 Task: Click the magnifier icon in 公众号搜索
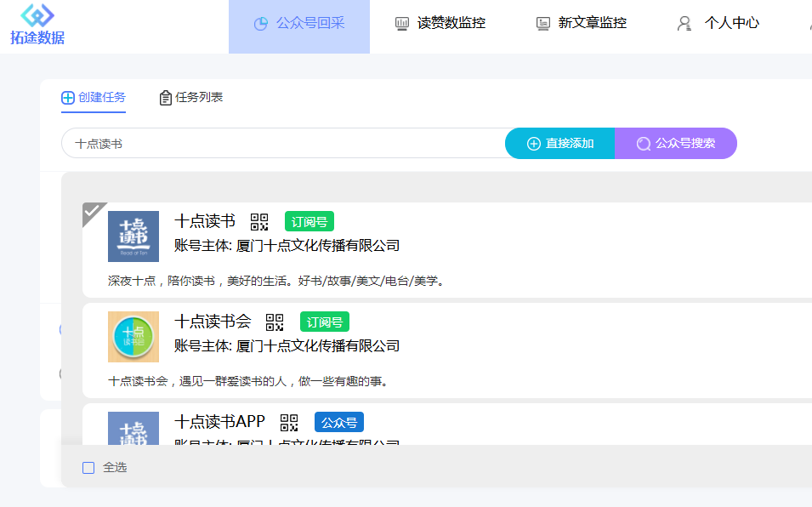point(643,144)
